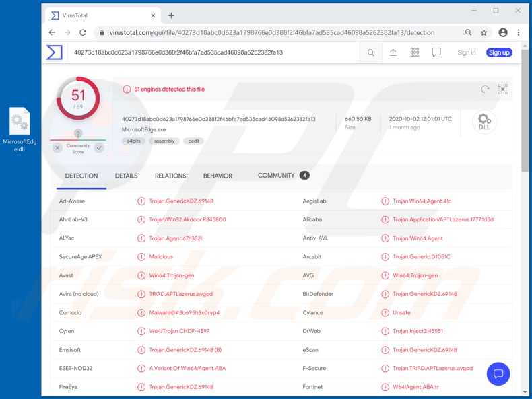This screenshot has width=532, height=399.
Task: Click Trojan/Win32.Akdoor.R345800 result
Action: [x=187, y=219]
